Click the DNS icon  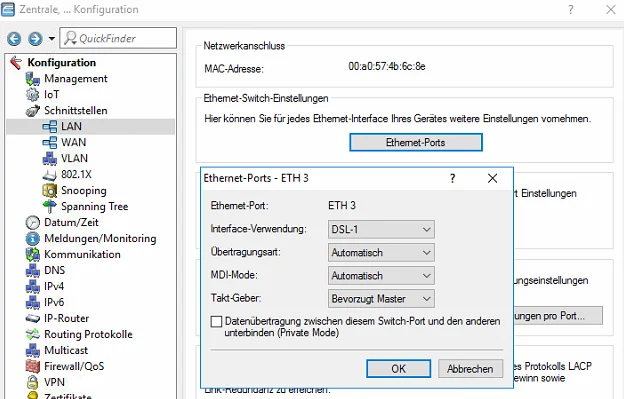33,271
